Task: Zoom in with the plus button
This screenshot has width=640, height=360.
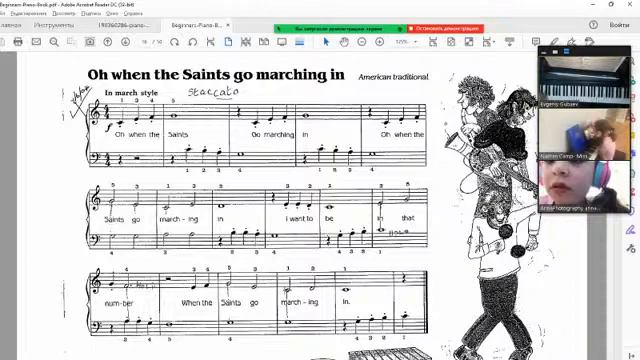Action: (x=380, y=42)
